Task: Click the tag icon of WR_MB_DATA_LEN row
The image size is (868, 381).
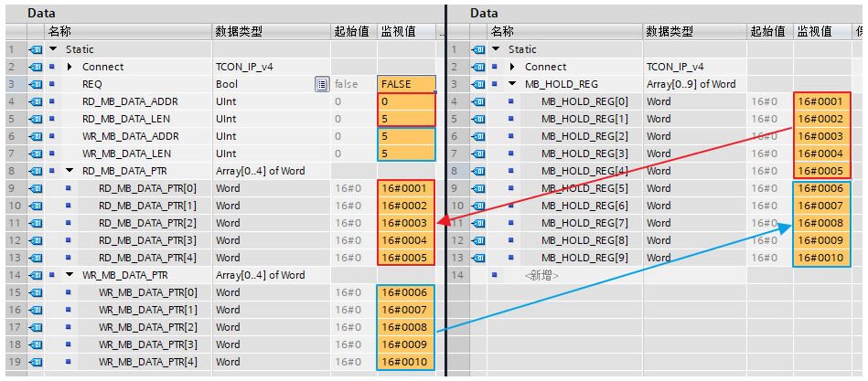Action: coord(36,153)
